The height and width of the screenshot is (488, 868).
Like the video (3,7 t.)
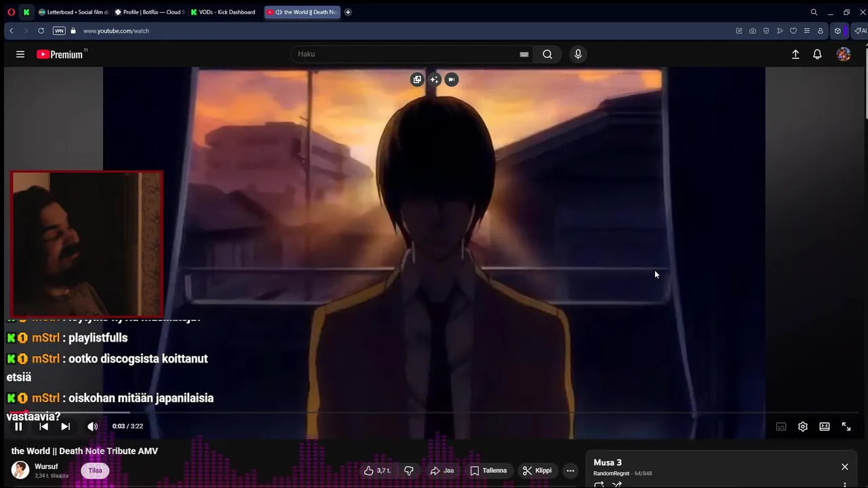pyautogui.click(x=377, y=470)
